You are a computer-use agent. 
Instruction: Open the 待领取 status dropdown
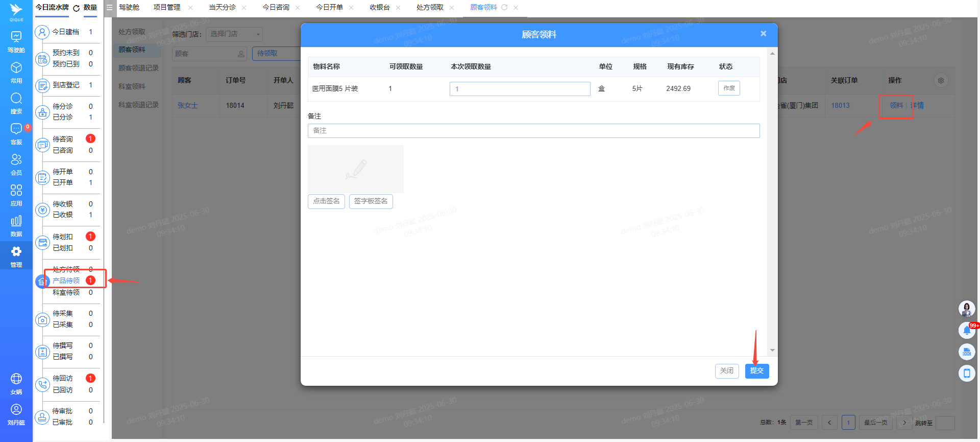[276, 54]
